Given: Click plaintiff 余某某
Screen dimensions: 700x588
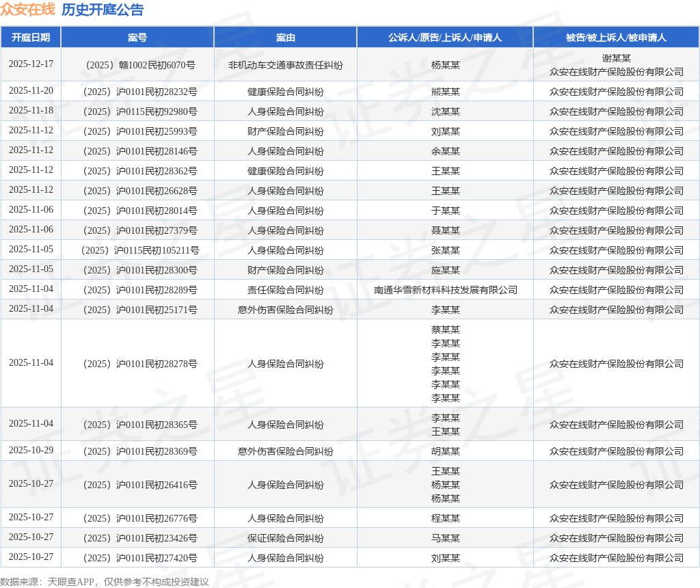Looking at the screenshot, I should coord(446,151).
